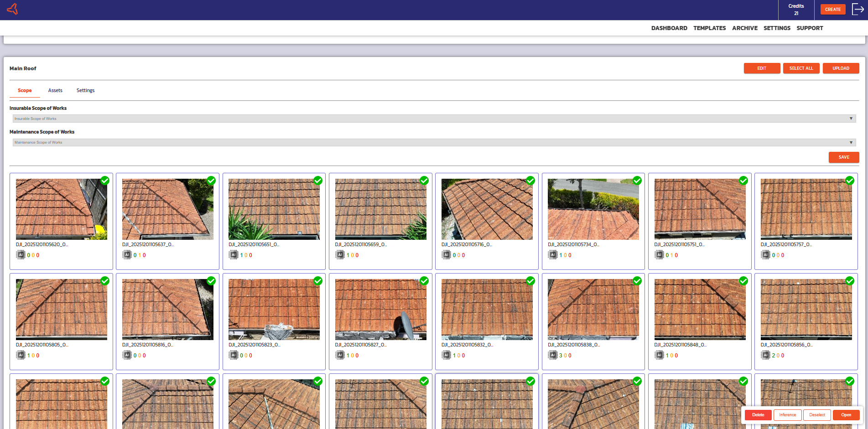Screen dimensions: 868x429
Task: Switch to the Scope tab
Action: 25,90
